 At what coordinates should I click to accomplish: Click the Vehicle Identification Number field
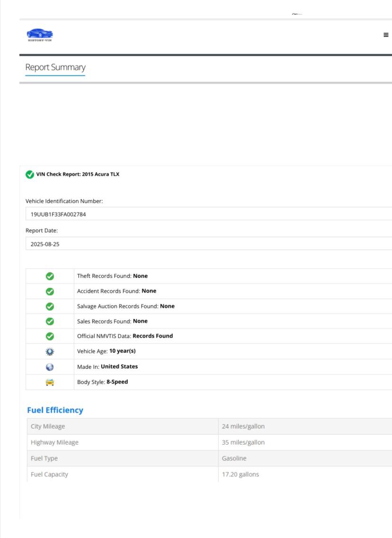click(208, 214)
